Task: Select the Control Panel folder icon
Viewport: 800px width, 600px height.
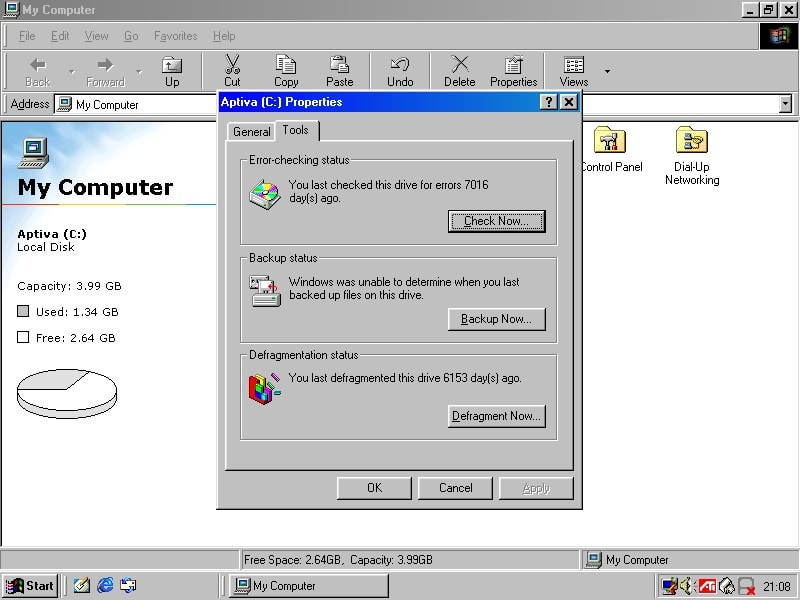Action: point(610,139)
